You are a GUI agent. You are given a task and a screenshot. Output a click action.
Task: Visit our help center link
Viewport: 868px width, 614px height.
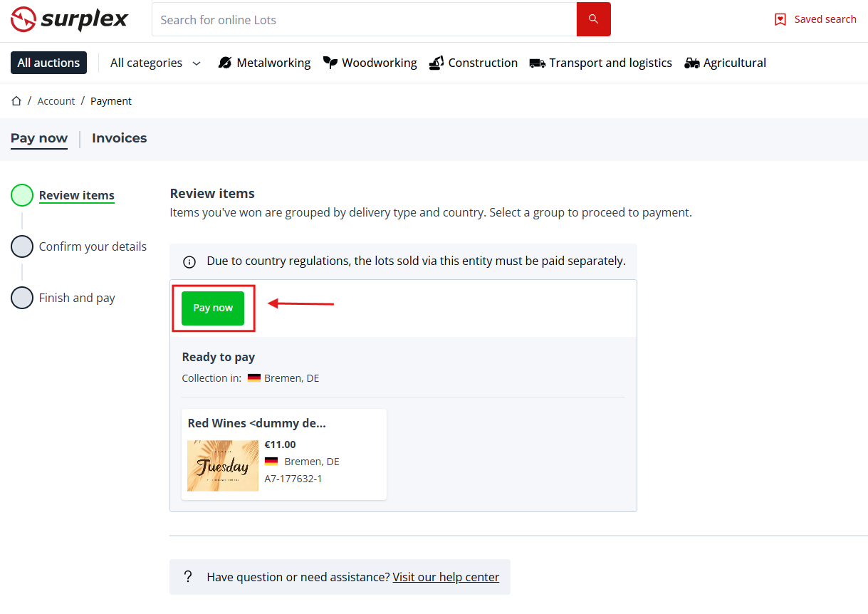click(x=446, y=577)
